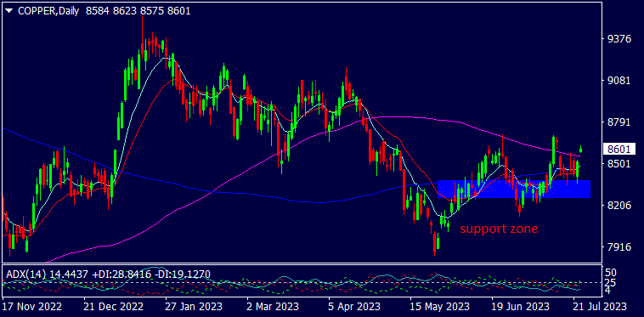Select the current price label 8601
This screenshot has height=317, width=644.
pyautogui.click(x=619, y=149)
